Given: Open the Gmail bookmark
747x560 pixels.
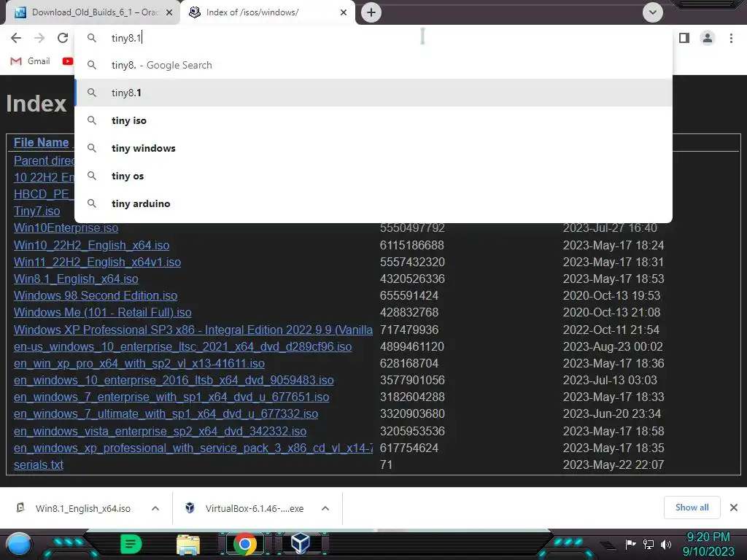Looking at the screenshot, I should coord(30,61).
